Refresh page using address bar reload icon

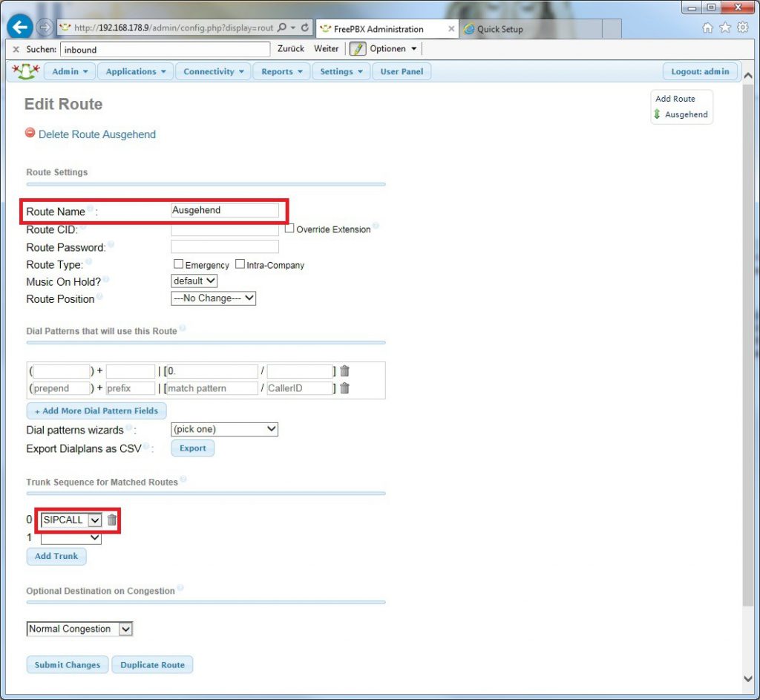pyautogui.click(x=305, y=28)
